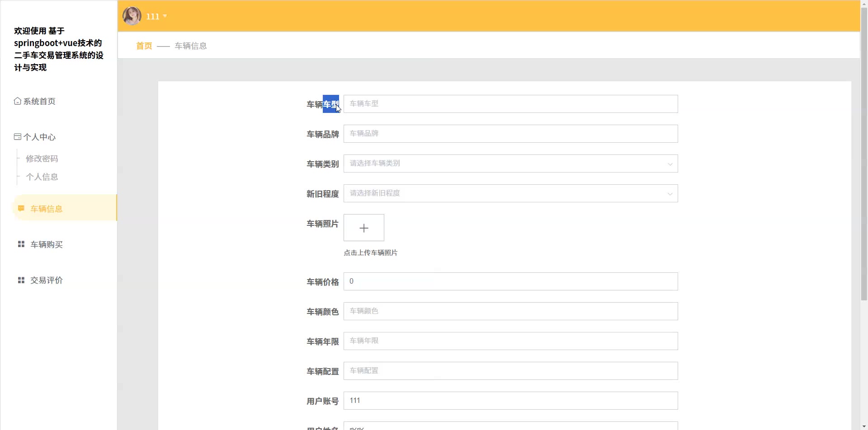Click the 车辆信息 breadcrumb text
Screen dimensions: 868x430
click(x=191, y=46)
